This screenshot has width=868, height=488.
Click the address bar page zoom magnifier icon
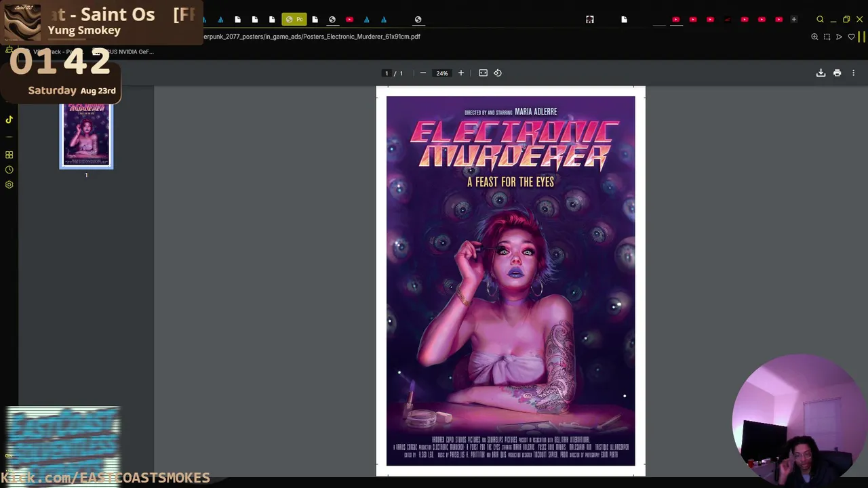(x=814, y=37)
